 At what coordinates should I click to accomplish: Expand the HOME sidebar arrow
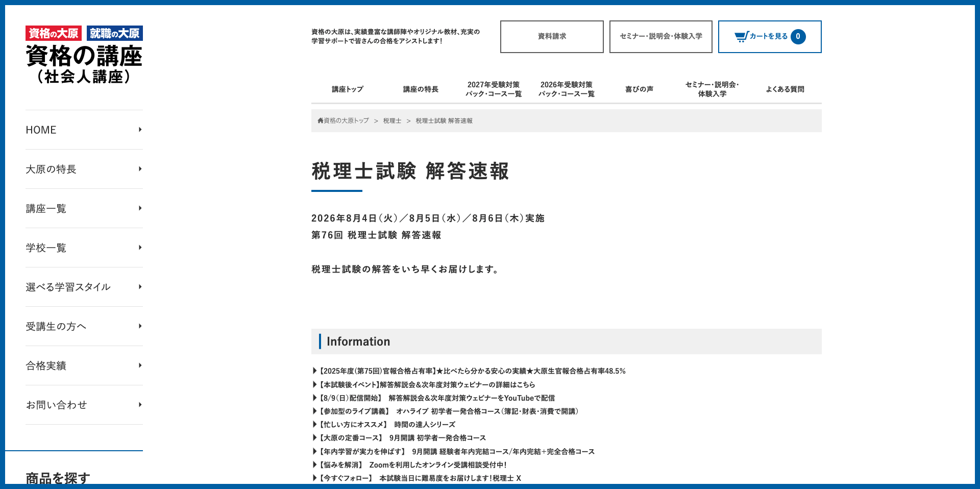click(x=140, y=130)
